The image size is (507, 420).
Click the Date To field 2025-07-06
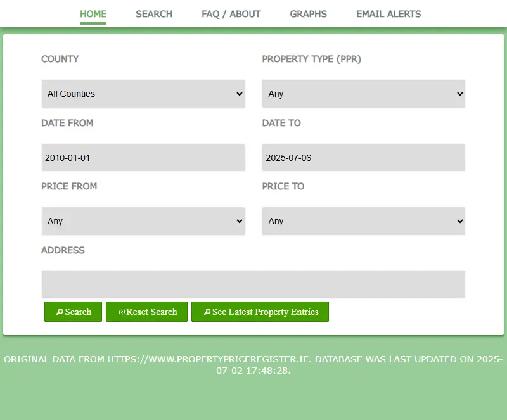point(363,158)
